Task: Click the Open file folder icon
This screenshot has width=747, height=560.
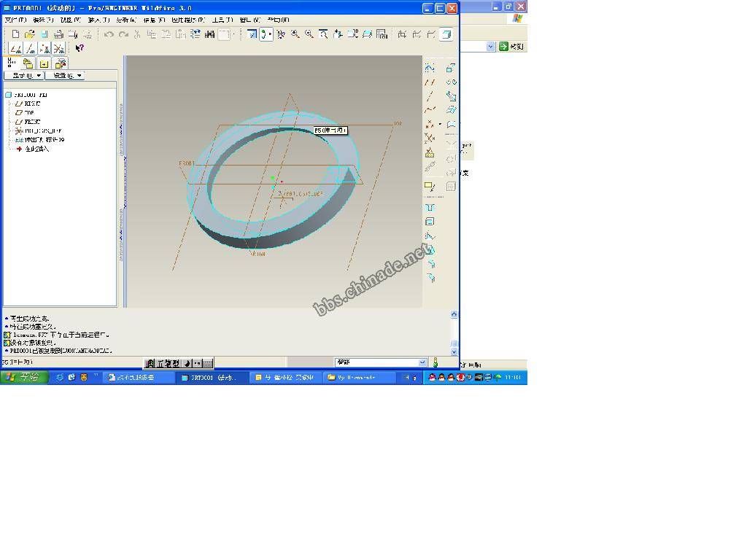Action: [x=29, y=34]
